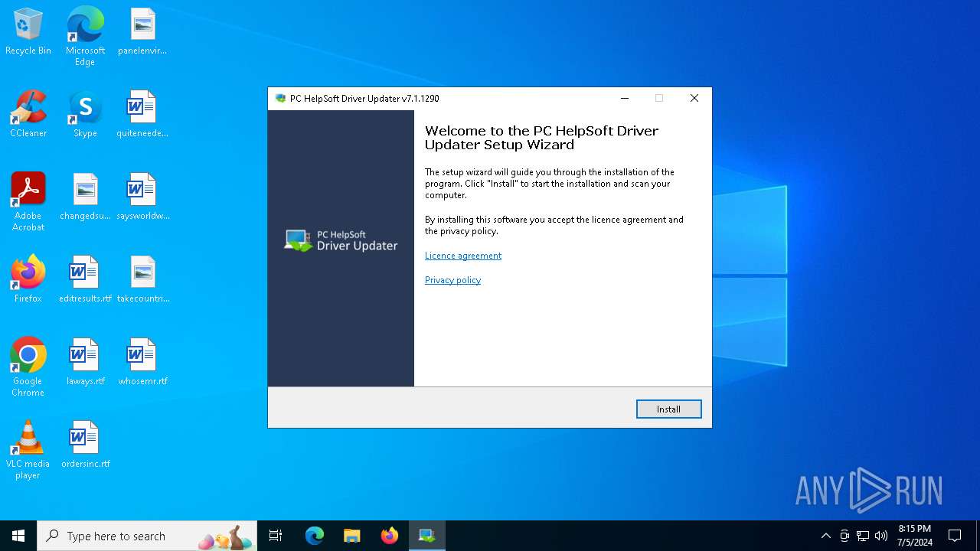This screenshot has height=551, width=980.
Task: Click the 'Welcome to the PC HelpSoft' heading
Action: [x=542, y=138]
